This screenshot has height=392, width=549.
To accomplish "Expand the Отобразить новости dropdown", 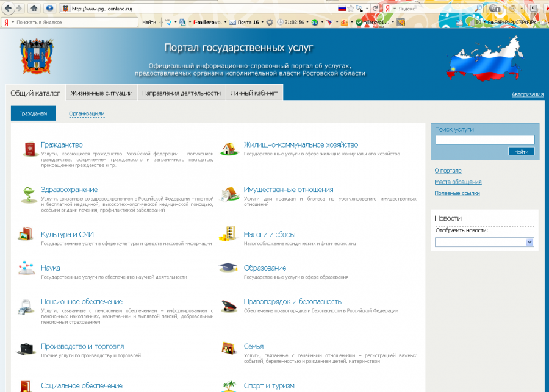I will pos(529,242).
